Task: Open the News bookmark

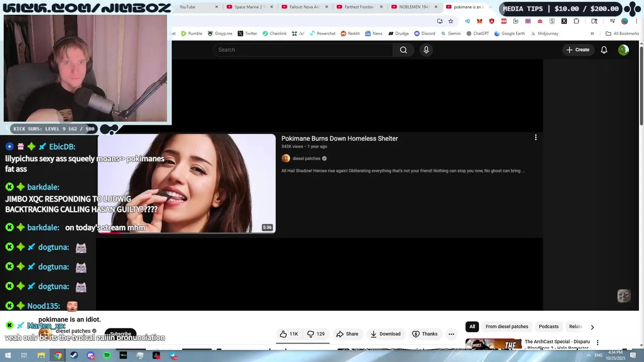Action: [374, 34]
